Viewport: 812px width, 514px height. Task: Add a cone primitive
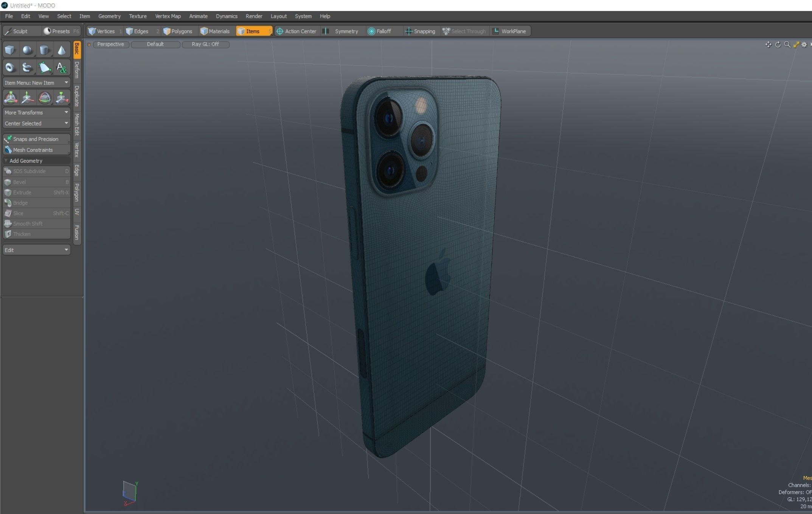[x=62, y=50]
